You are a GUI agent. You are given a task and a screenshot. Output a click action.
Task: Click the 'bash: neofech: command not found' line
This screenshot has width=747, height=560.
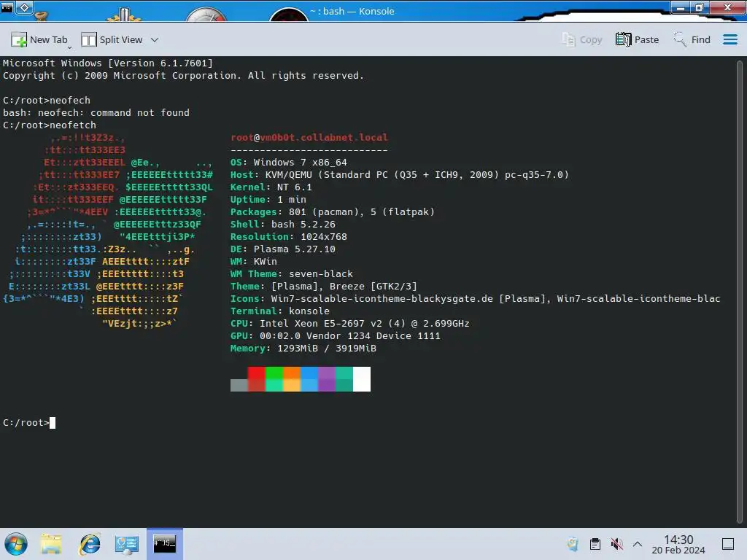96,113
